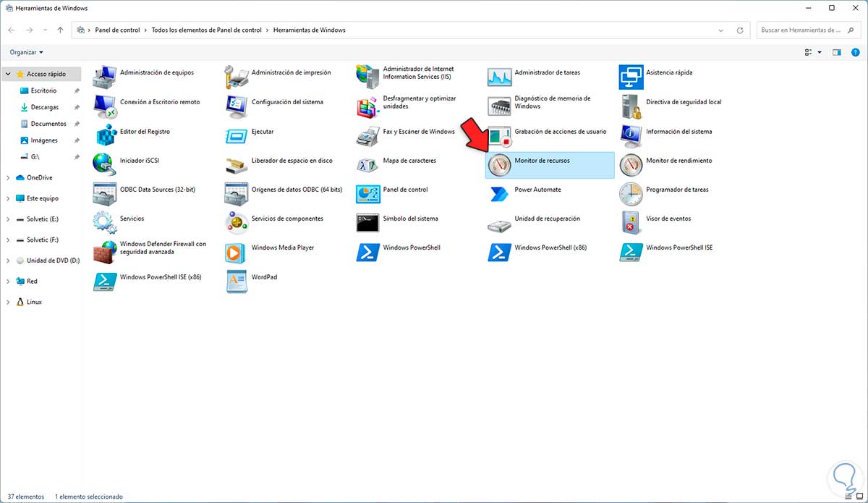Open Conexión a Escritorio remoto icon

tap(105, 106)
